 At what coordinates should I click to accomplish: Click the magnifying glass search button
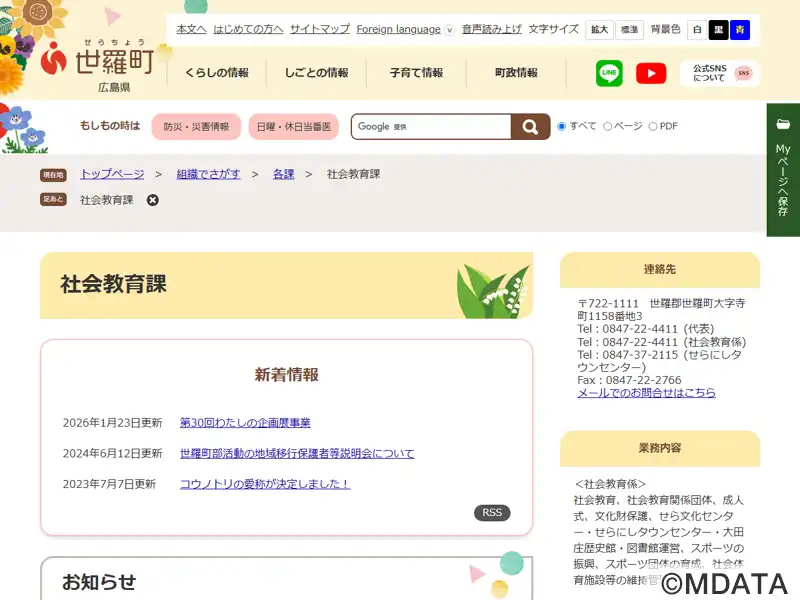click(x=530, y=127)
